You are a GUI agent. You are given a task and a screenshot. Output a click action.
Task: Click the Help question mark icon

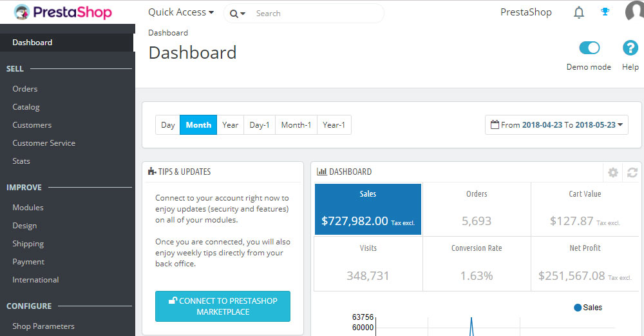click(x=630, y=48)
